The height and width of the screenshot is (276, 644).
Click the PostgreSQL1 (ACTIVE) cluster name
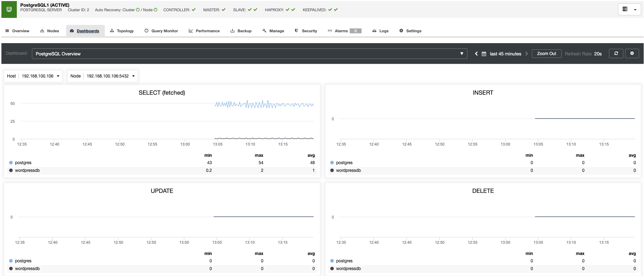coord(45,5)
